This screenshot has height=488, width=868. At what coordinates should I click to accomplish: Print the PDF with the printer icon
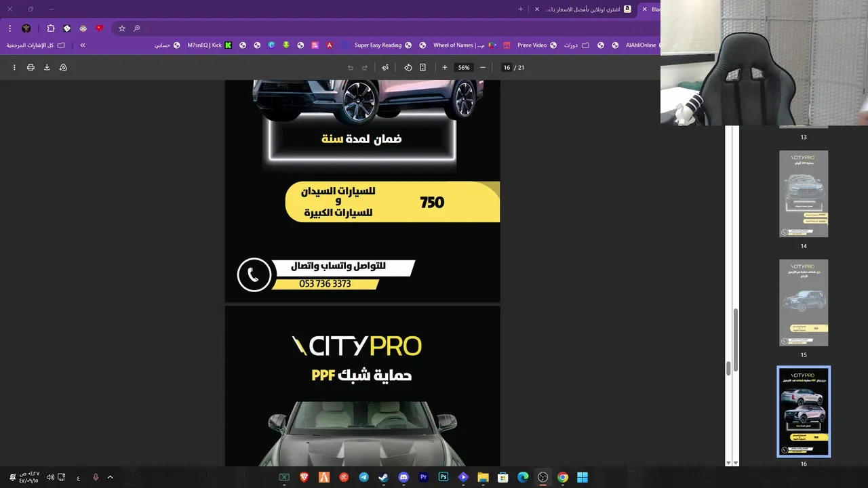pyautogui.click(x=31, y=67)
